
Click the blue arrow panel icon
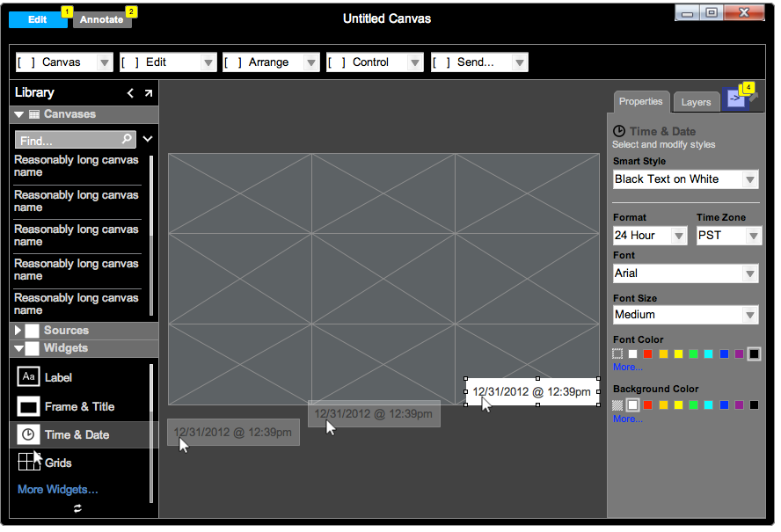click(735, 98)
